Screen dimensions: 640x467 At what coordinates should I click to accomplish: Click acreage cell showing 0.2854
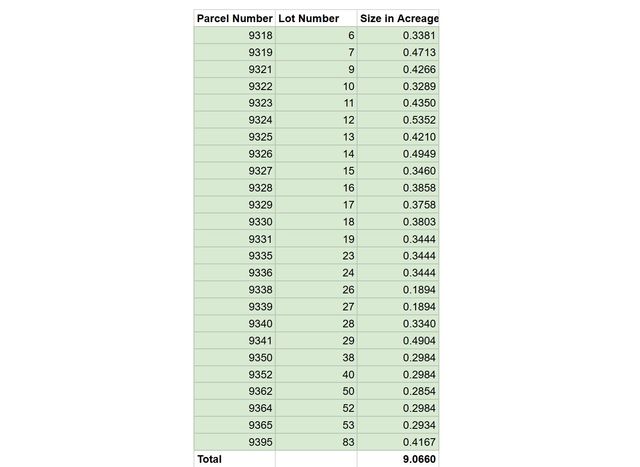click(397, 391)
